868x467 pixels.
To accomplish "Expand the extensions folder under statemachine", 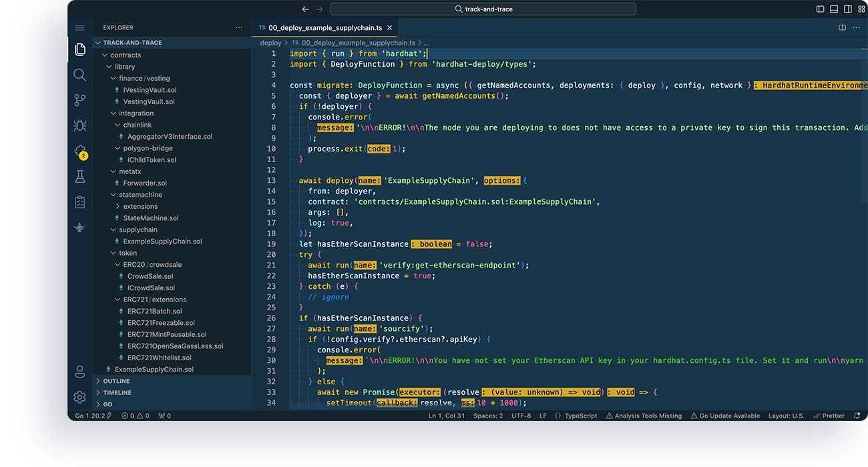I will (140, 206).
